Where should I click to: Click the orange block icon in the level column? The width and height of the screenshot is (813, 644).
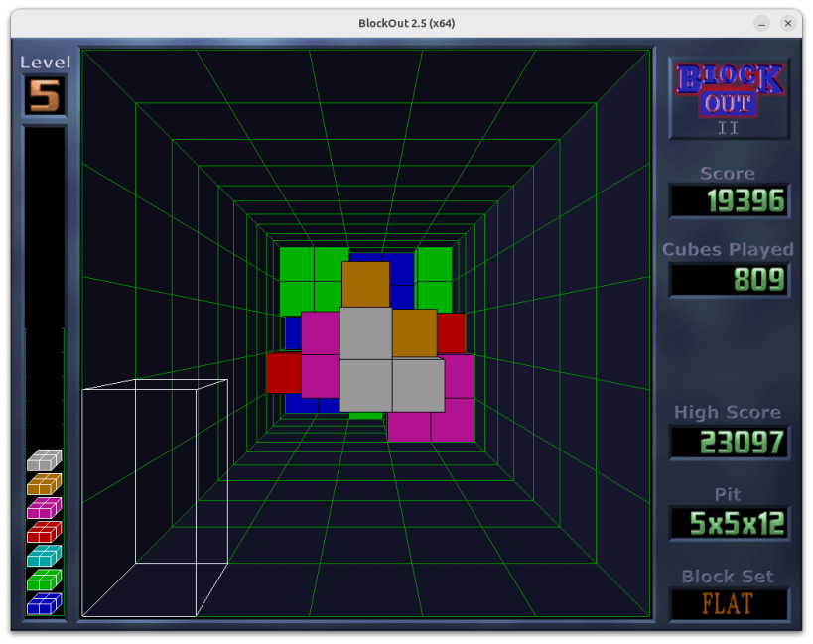point(44,484)
